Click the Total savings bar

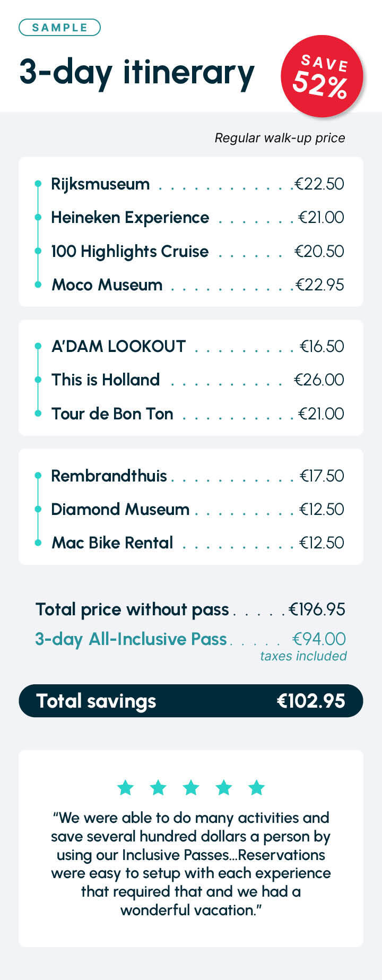(x=191, y=701)
